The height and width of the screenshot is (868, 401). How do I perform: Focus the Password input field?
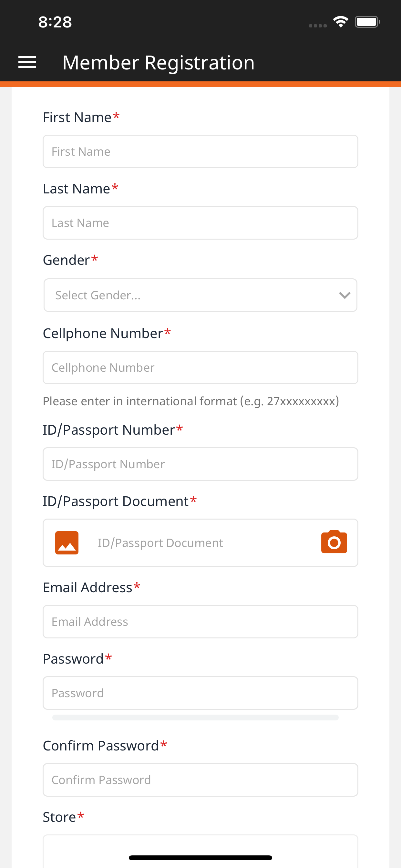point(200,693)
